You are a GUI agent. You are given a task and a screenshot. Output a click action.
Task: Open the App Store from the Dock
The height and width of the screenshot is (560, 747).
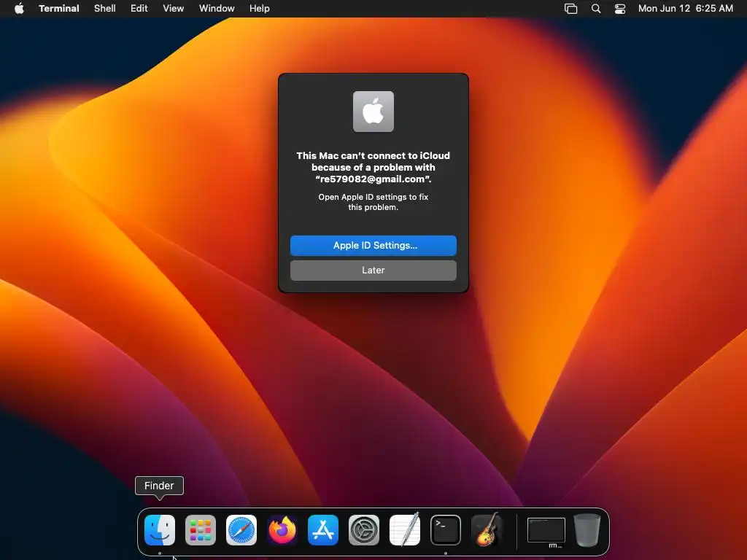[323, 530]
